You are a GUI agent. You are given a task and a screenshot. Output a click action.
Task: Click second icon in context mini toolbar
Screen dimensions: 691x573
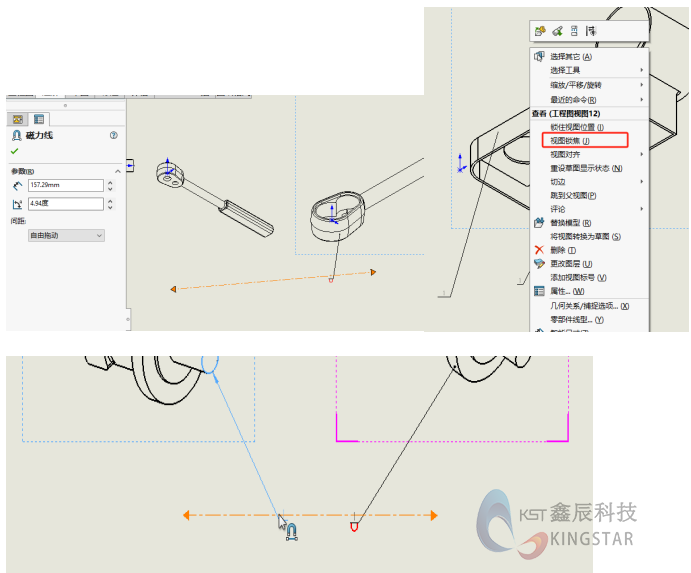[557, 31]
